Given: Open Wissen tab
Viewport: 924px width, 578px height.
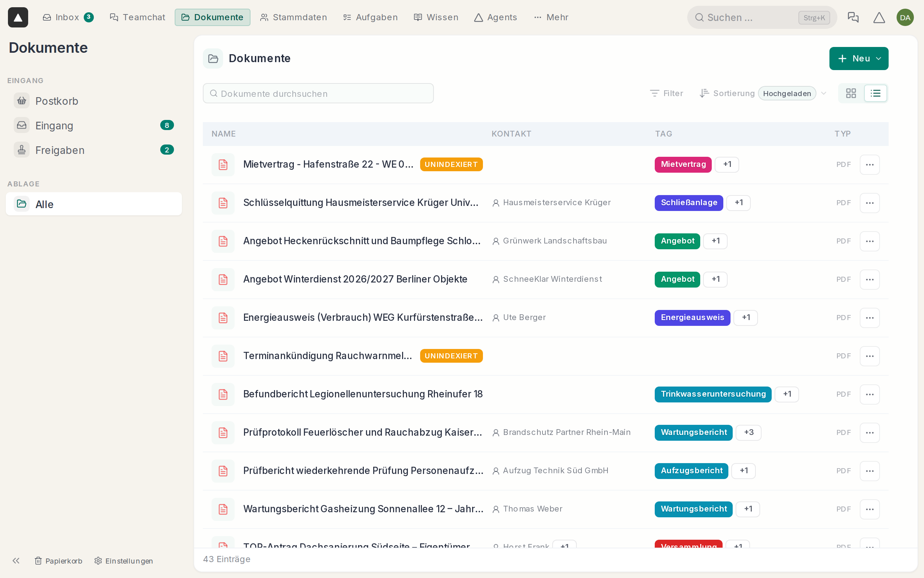Looking at the screenshot, I should click(x=436, y=17).
